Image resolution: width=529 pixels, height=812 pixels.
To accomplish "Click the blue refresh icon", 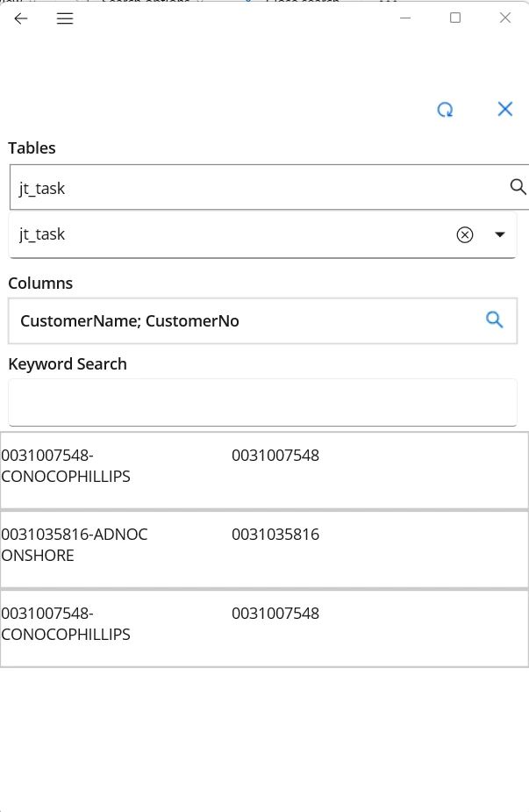I will click(x=446, y=110).
